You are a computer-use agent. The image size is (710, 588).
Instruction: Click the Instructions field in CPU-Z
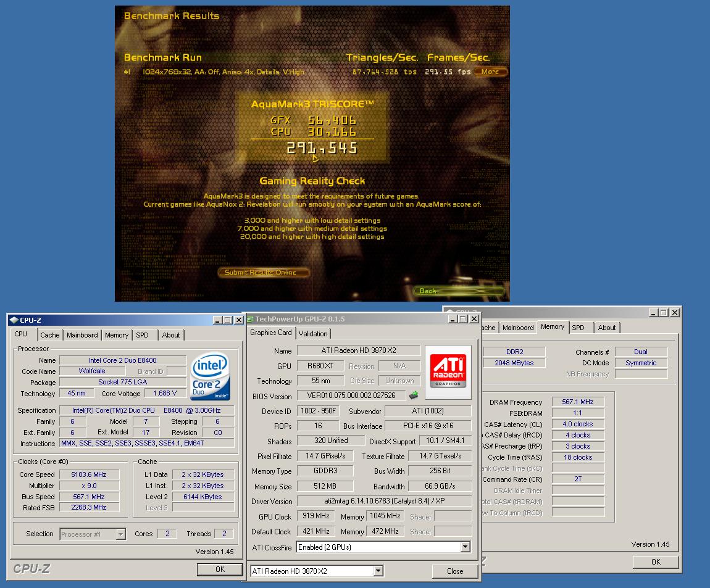147,443
